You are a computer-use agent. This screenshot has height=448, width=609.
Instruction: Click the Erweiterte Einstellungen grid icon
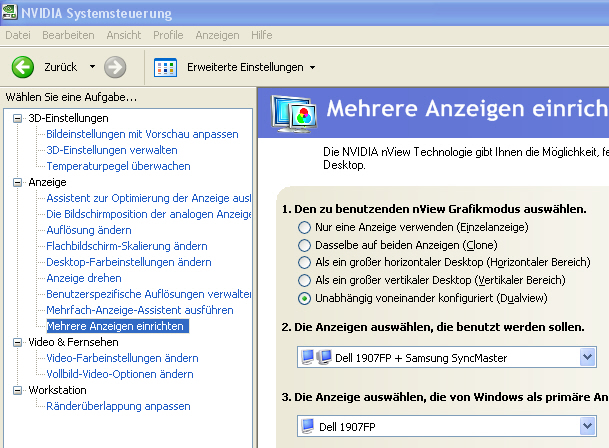coord(165,67)
